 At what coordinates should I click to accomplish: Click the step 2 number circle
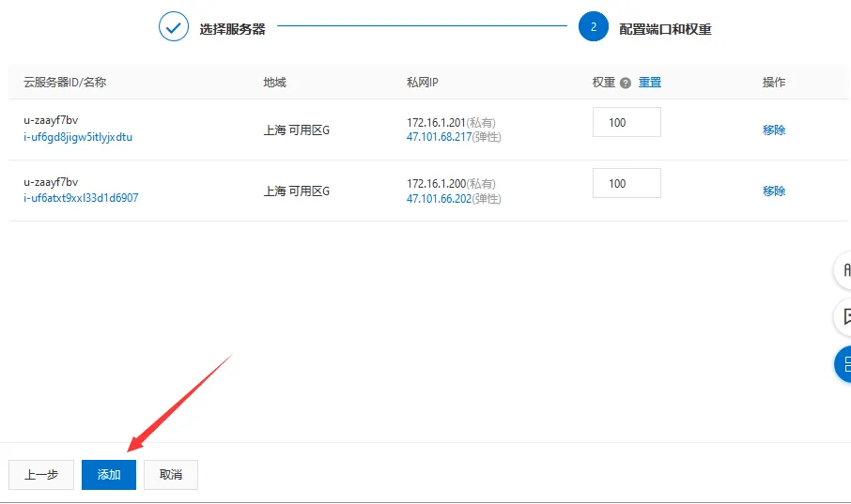click(594, 26)
